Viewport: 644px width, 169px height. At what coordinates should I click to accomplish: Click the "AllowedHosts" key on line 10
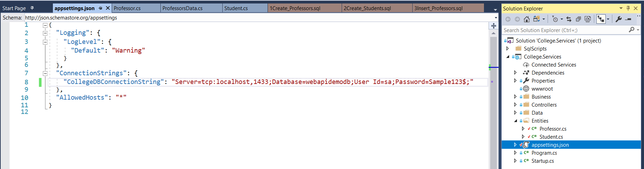[82, 98]
